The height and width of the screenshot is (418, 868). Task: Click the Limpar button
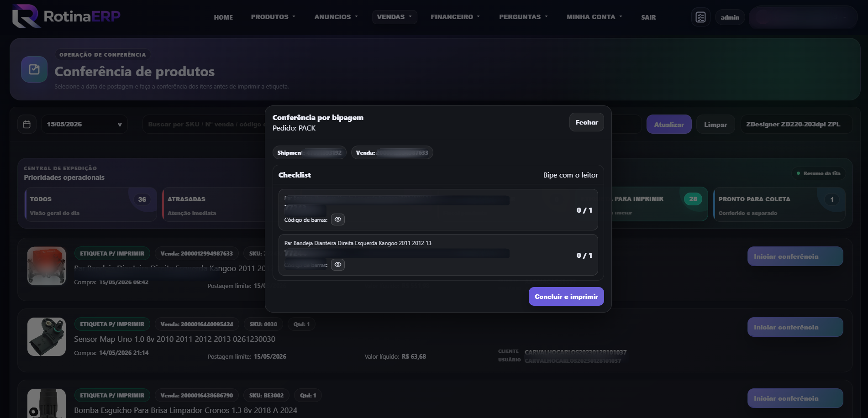pos(715,124)
